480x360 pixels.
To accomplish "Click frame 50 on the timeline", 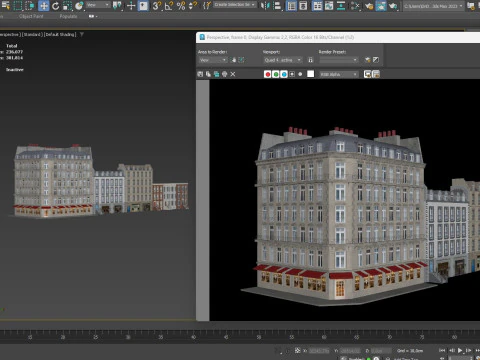I will (x=259, y=337).
